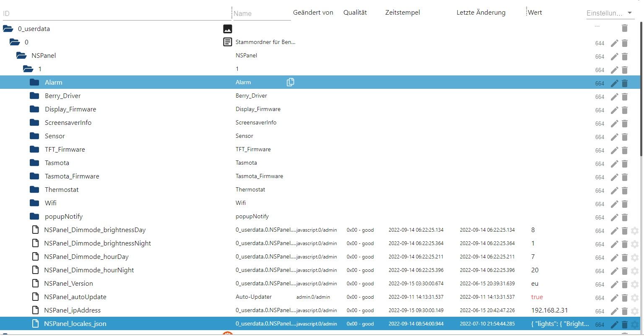644x336 pixels.
Task: Collapse the NSPanel folder
Action: (21, 55)
